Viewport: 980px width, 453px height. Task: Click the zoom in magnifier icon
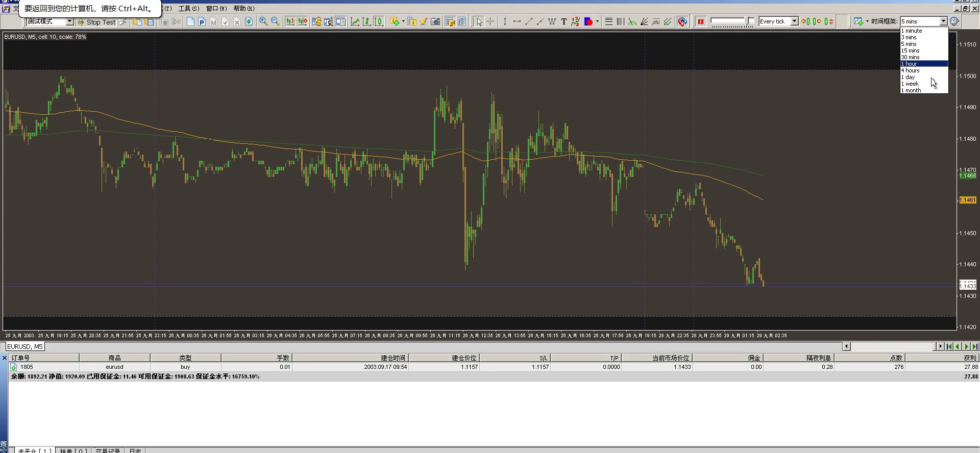(263, 21)
